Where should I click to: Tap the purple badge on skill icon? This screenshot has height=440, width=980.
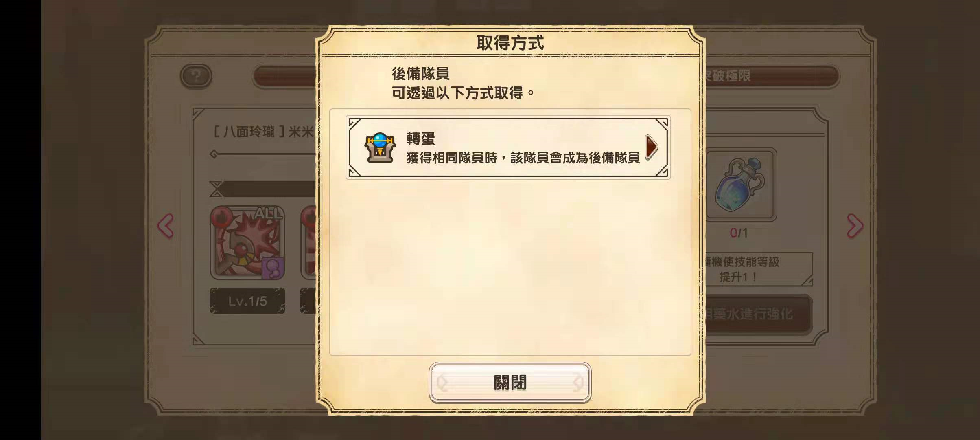(x=273, y=268)
